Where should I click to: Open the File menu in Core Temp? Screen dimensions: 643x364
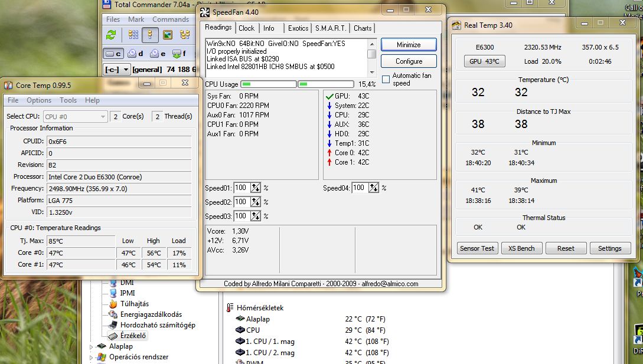tap(13, 100)
